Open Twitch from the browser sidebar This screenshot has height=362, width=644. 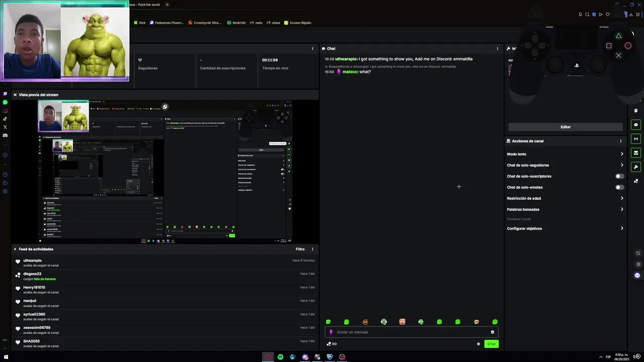[5, 94]
